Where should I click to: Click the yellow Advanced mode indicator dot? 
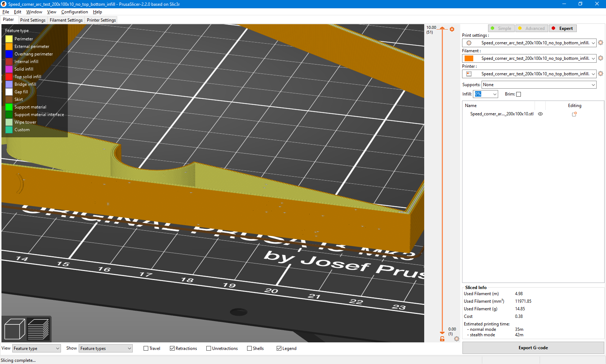pos(520,28)
